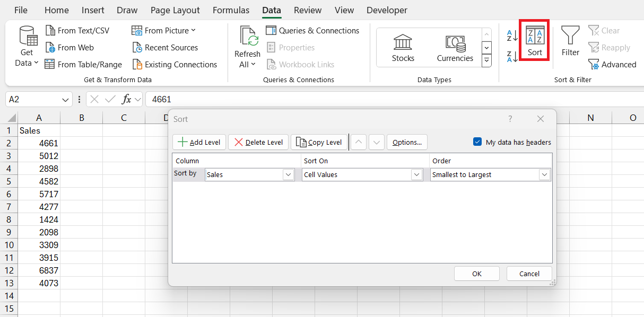This screenshot has height=317, width=644.
Task: Click the formula bar showing 4661
Action: 395,100
